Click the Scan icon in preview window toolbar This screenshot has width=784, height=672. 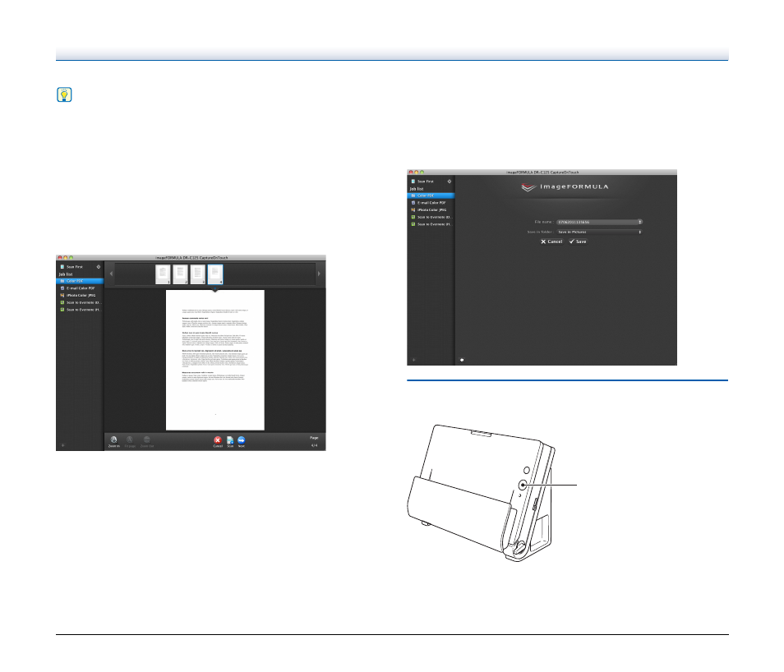tap(230, 441)
